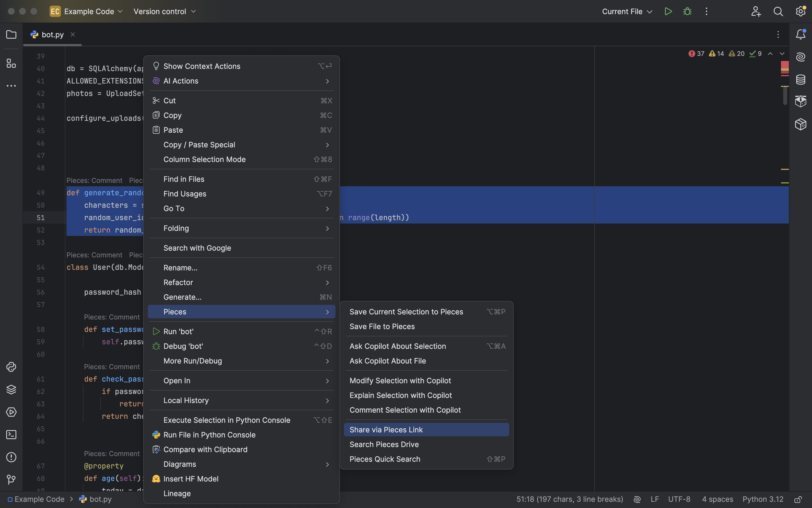
Task: Open IDE settings gear icon
Action: pyautogui.click(x=801, y=11)
